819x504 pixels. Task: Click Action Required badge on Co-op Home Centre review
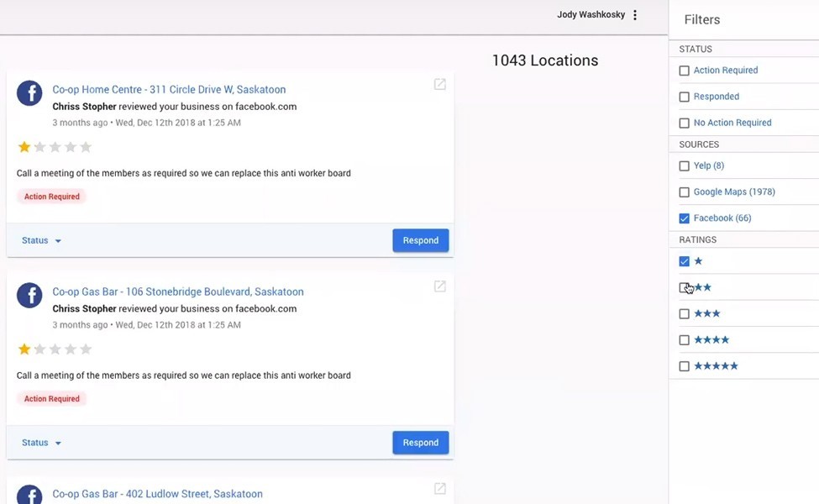[x=52, y=197]
